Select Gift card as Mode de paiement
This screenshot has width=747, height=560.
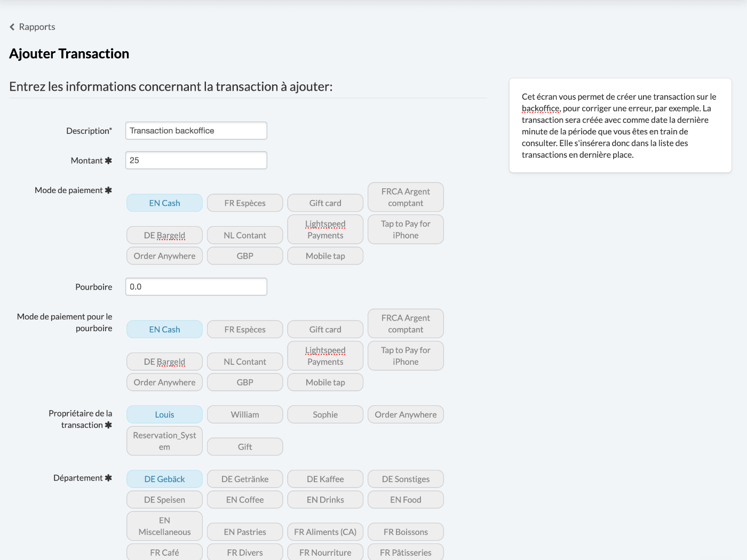[x=325, y=203]
